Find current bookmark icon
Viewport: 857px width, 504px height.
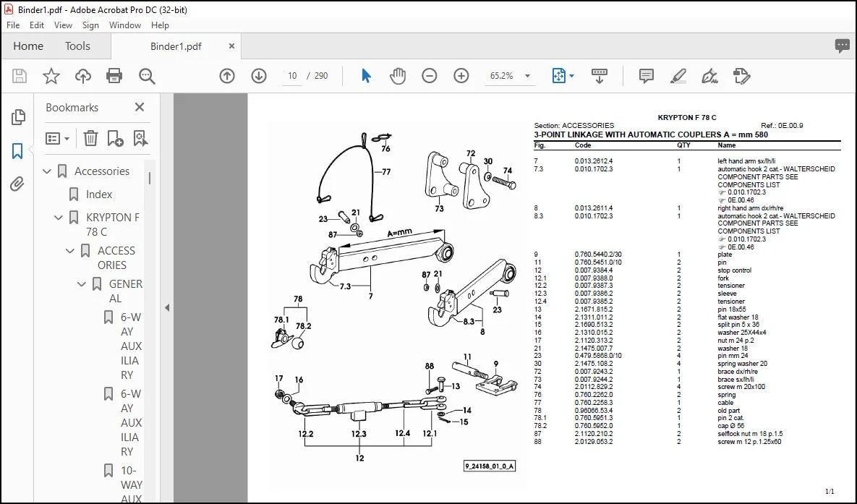(140, 138)
